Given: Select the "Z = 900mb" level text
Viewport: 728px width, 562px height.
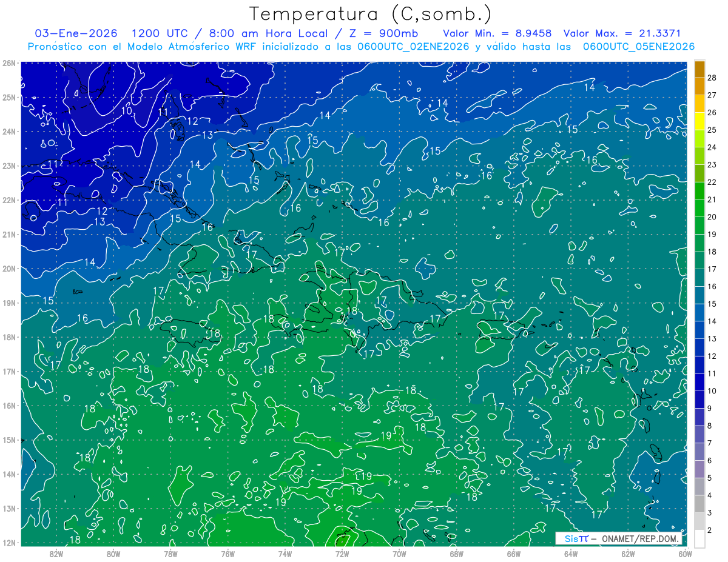Looking at the screenshot, I should coord(382,33).
